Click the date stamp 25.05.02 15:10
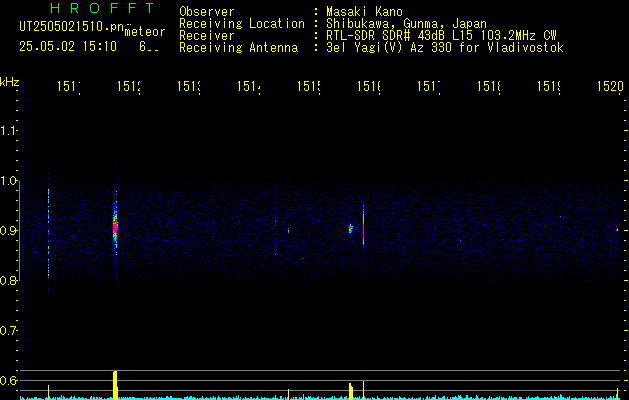 coord(68,47)
